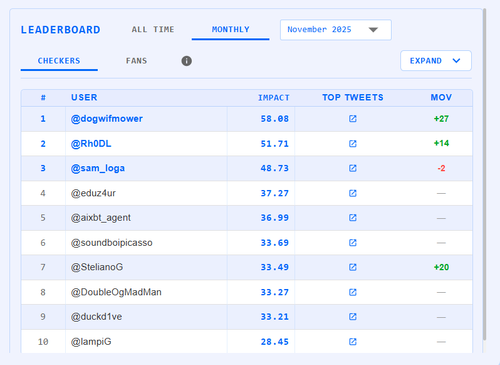
Task: Click the +27 movement value
Action: click(x=441, y=119)
